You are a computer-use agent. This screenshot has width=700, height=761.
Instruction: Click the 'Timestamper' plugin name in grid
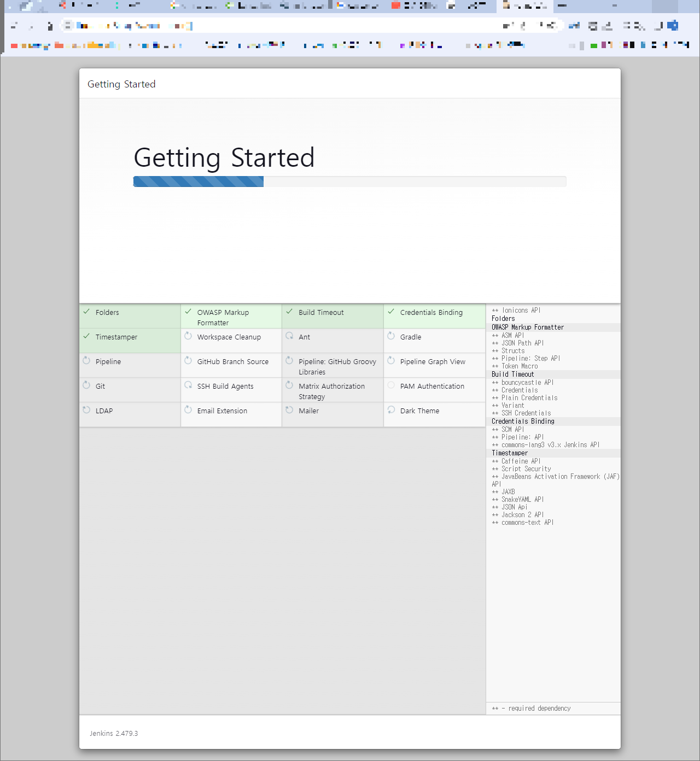point(116,337)
